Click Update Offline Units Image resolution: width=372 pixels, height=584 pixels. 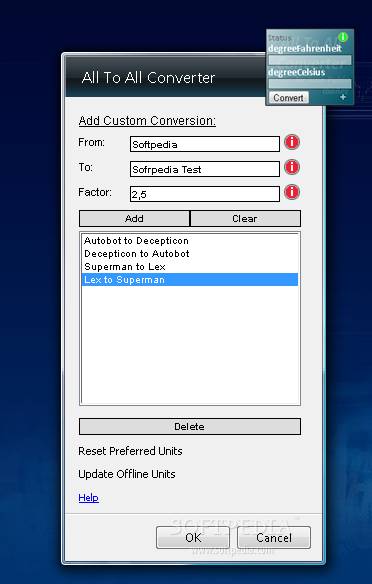pos(127,474)
